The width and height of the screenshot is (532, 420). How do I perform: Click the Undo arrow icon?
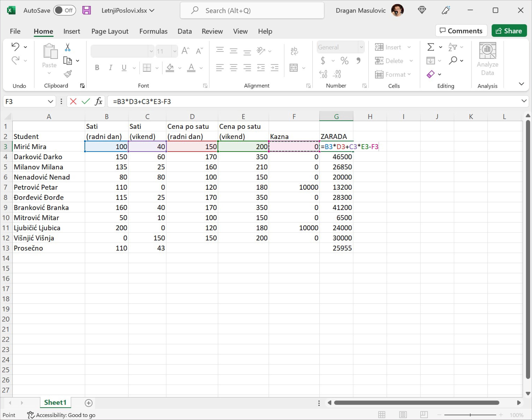click(x=15, y=47)
